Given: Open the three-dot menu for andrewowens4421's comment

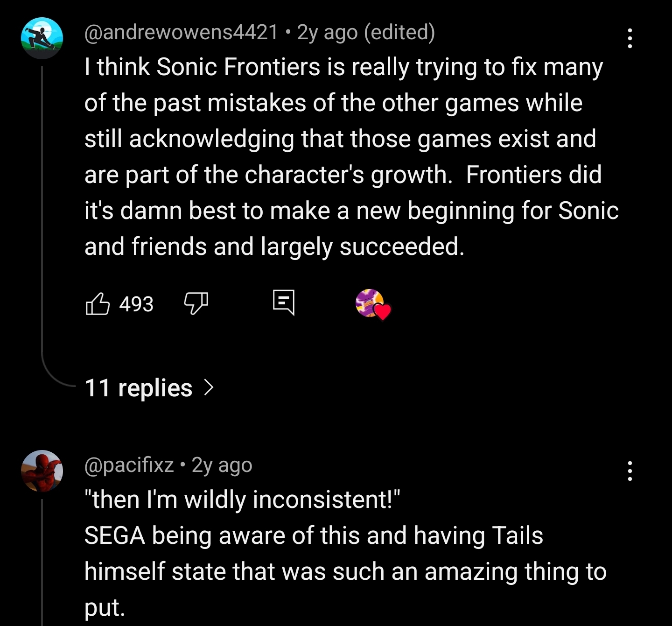Looking at the screenshot, I should point(630,38).
